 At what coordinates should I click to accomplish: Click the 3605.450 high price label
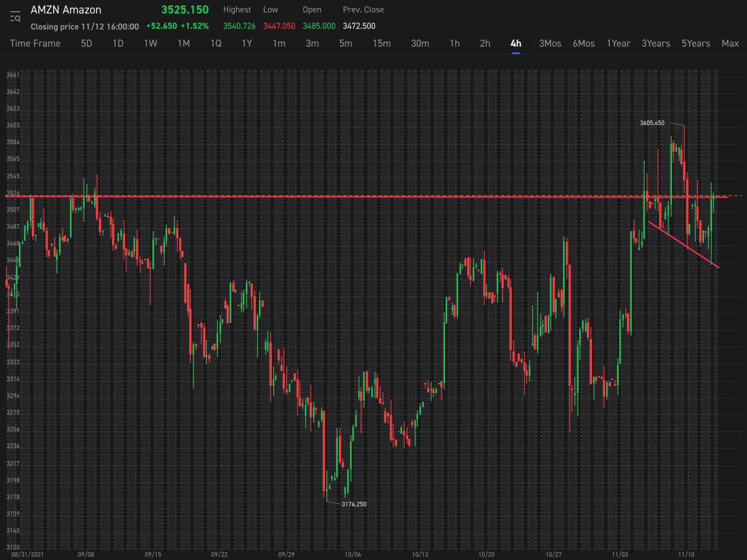[652, 123]
